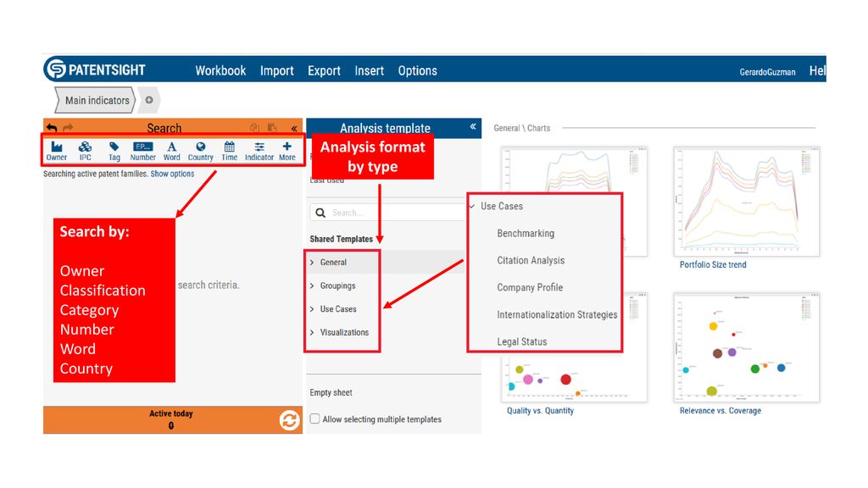The width and height of the screenshot is (868, 488).
Task: Open the Insert menu
Action: point(370,71)
